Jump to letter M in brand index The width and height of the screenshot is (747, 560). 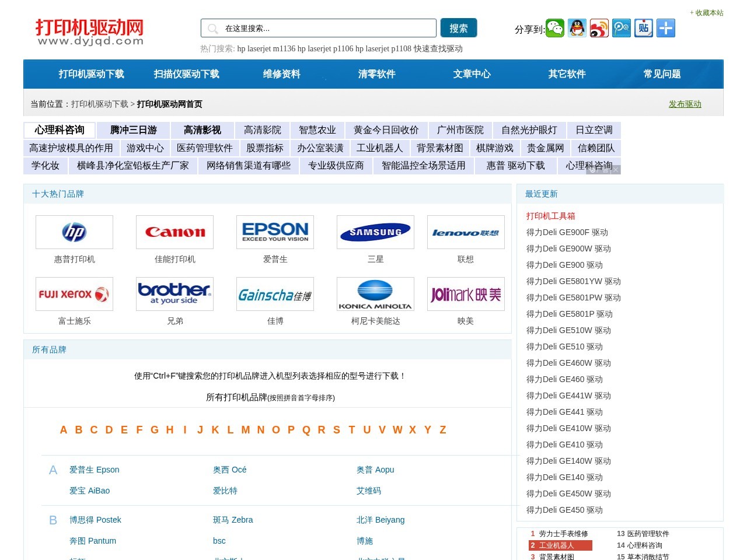[246, 430]
